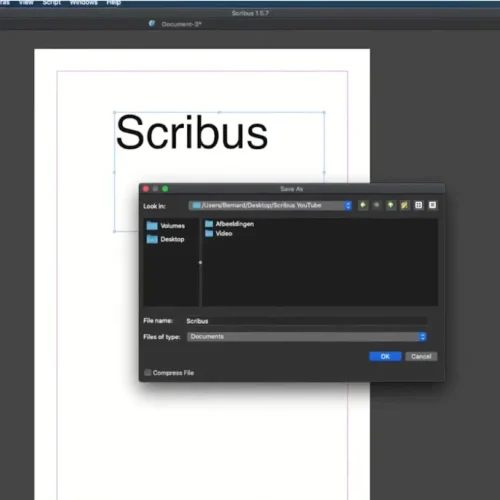
Task: Click the Forward arrow icon in dialog toolbar
Action: pyautogui.click(x=377, y=205)
